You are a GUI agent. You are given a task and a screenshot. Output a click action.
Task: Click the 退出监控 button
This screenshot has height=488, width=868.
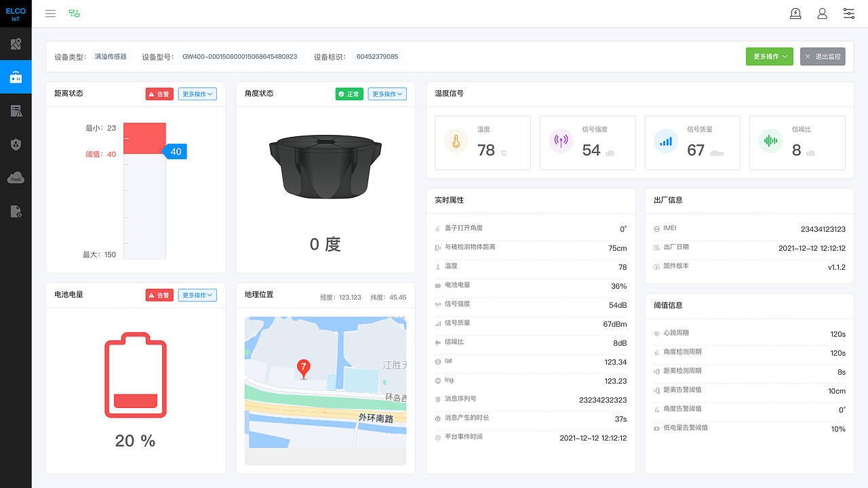(823, 56)
